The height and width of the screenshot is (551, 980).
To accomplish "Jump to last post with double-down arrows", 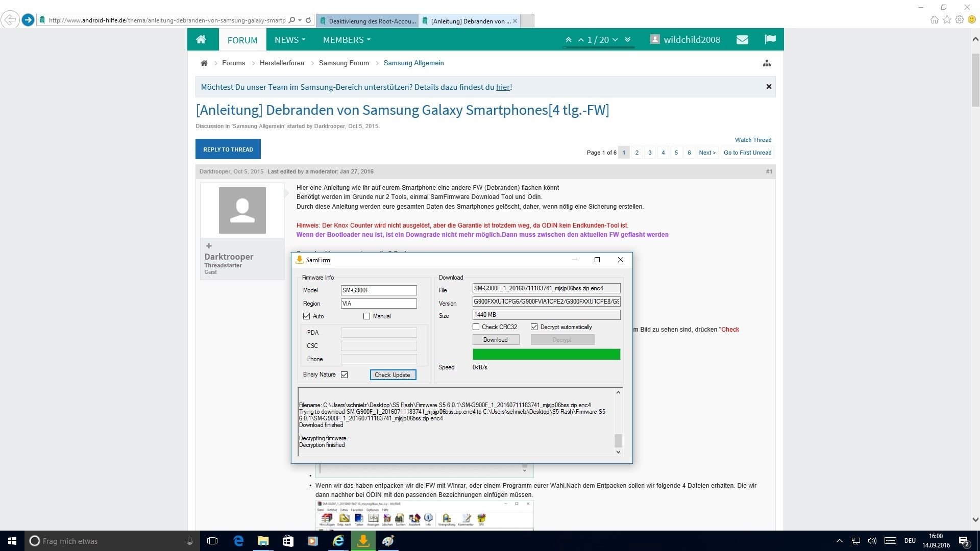I will click(628, 40).
